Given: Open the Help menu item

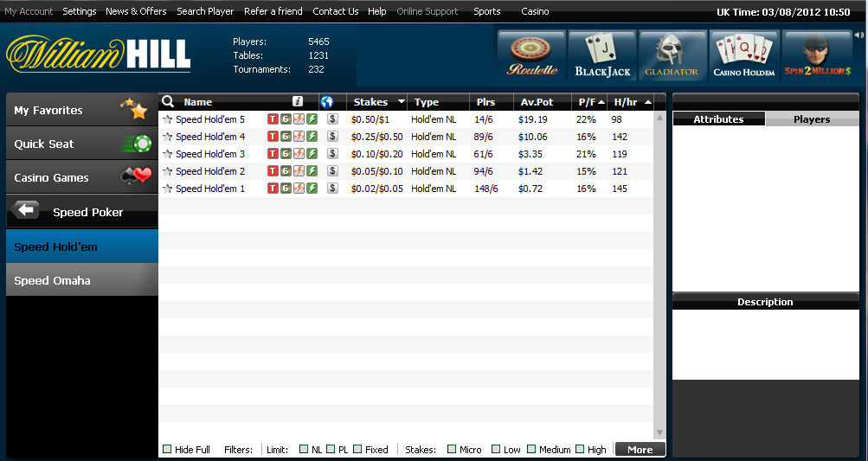Looking at the screenshot, I should [377, 11].
